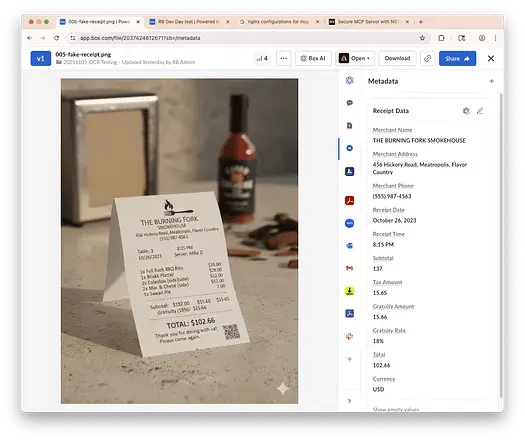The width and height of the screenshot is (525, 440).
Task: Open the browser extensions puzzle icon
Action: click(441, 38)
